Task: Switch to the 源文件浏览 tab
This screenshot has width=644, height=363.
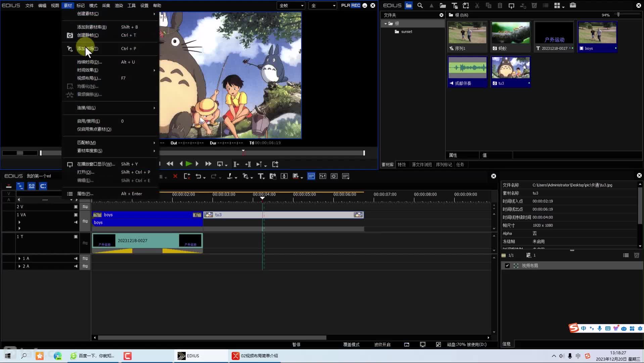Action: coord(422,165)
